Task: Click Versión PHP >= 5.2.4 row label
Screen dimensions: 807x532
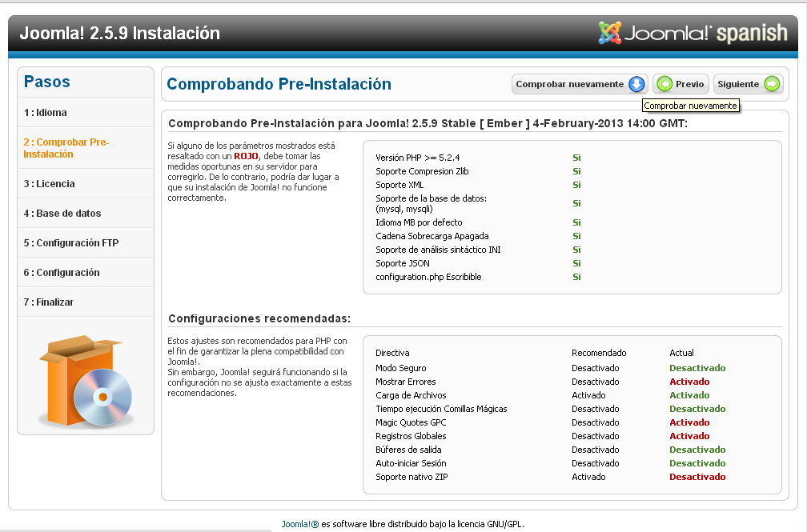Action: 418,158
